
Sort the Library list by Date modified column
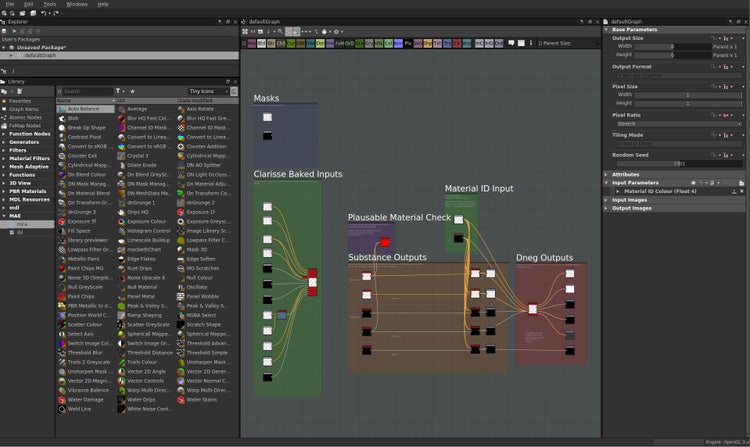click(x=206, y=101)
